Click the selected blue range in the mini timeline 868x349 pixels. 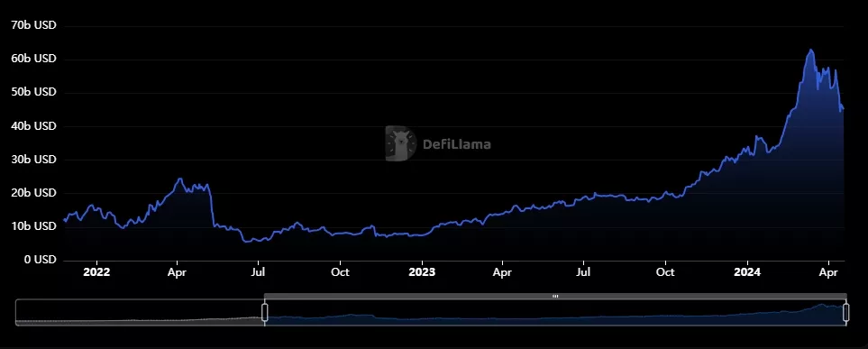(555, 312)
